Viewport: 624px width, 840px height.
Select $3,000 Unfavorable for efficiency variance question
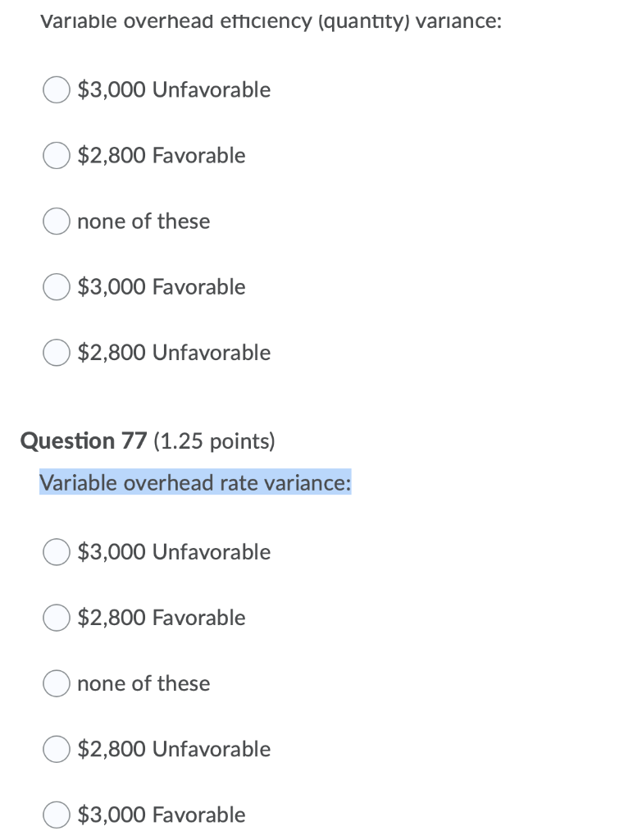[x=56, y=89]
